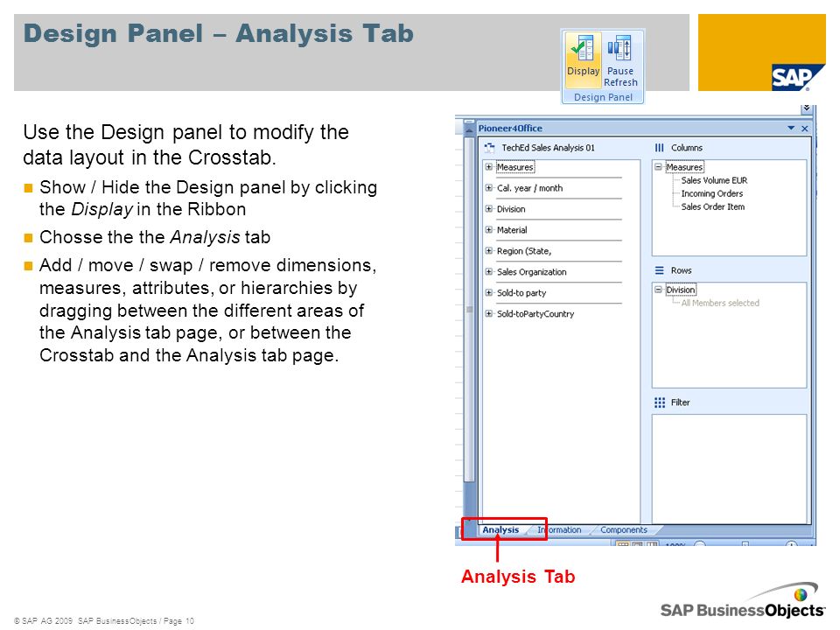Click the Pause Refresh ribbon icon

pyautogui.click(x=620, y=60)
